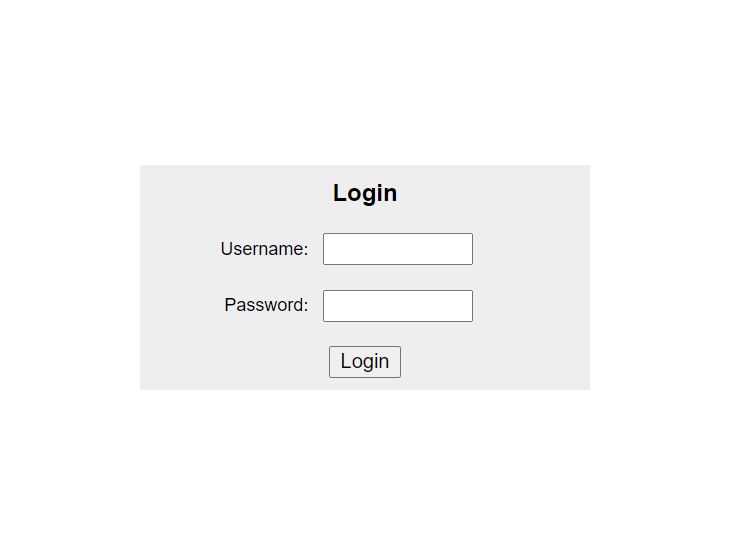752x545 pixels.
Task: Click the Login title above Username
Action: click(x=365, y=193)
